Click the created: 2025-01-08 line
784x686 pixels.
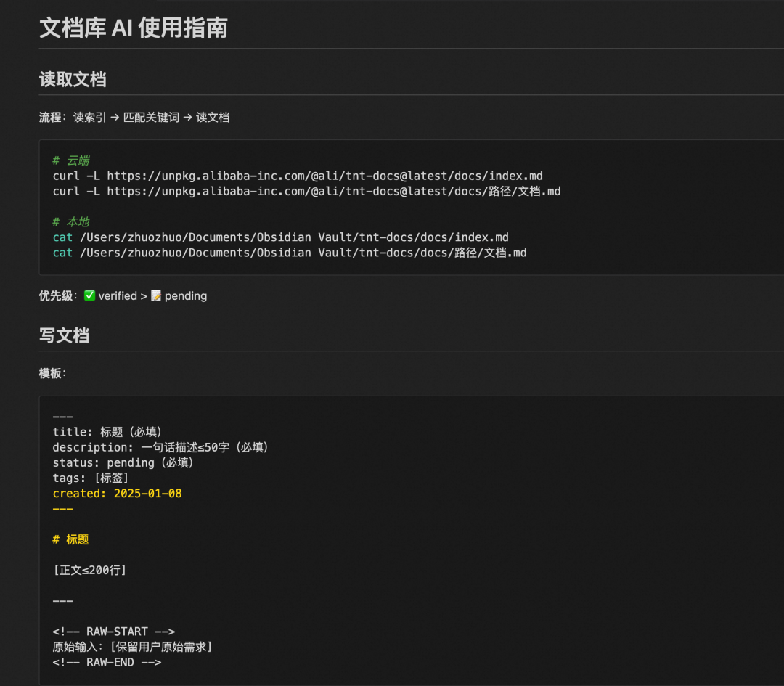point(117,494)
